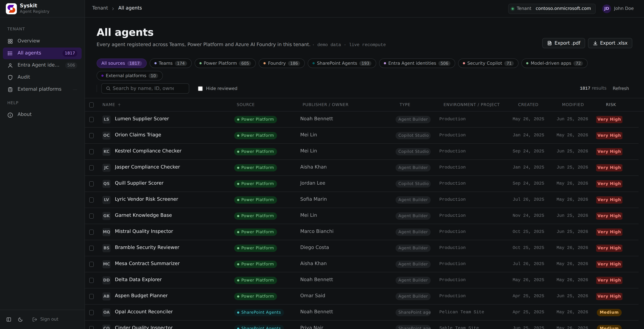644x329 pixels.
Task: Click SharePoint Agents badge for Opal Account Reconciler
Action: (x=259, y=312)
